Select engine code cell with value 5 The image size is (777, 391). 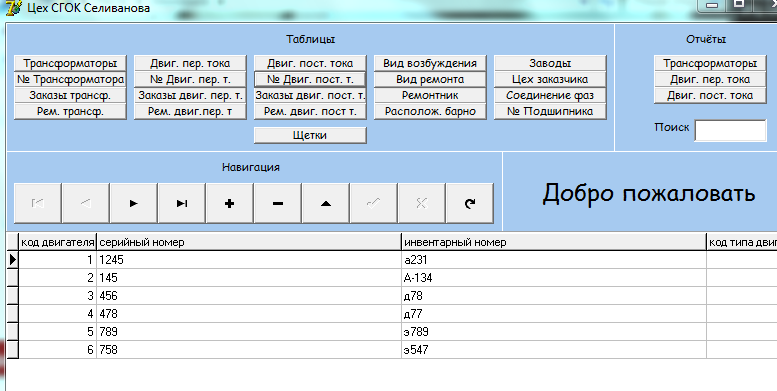pos(57,332)
